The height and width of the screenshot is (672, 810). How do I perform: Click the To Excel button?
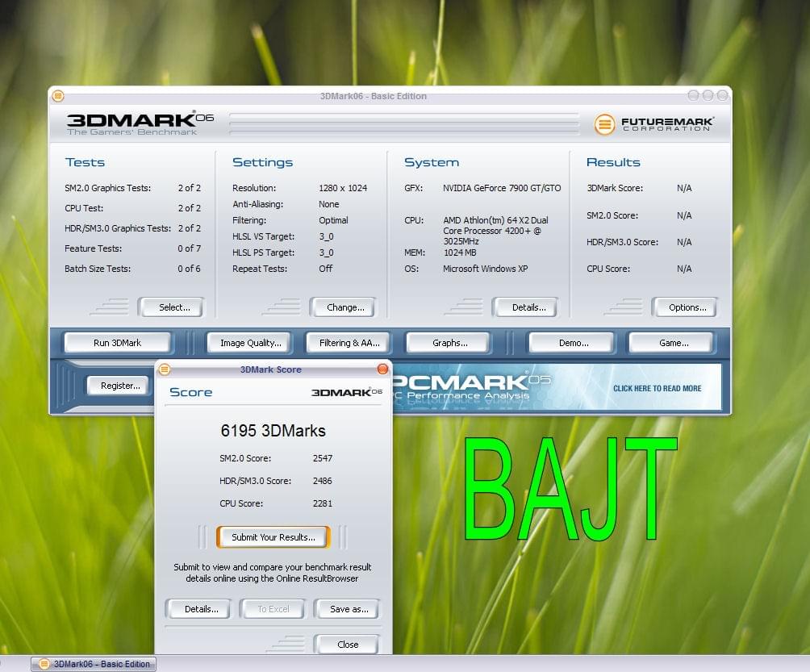(x=273, y=609)
